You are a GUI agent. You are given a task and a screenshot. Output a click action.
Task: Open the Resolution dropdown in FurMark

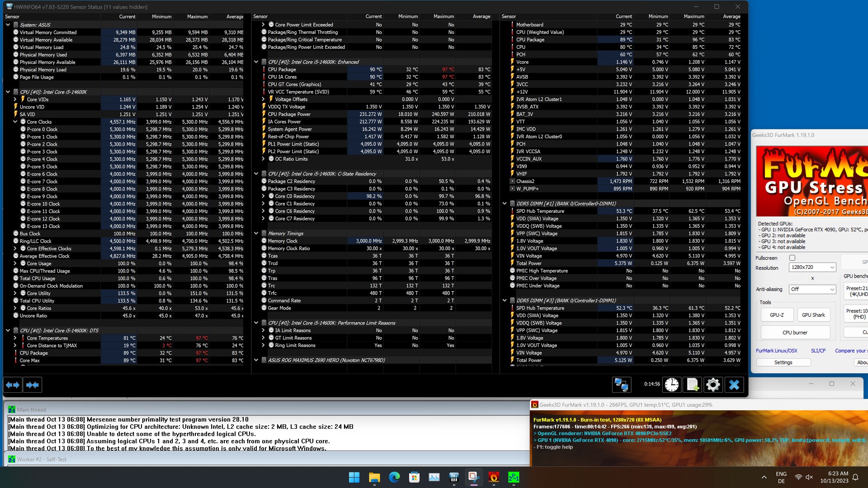coord(812,267)
